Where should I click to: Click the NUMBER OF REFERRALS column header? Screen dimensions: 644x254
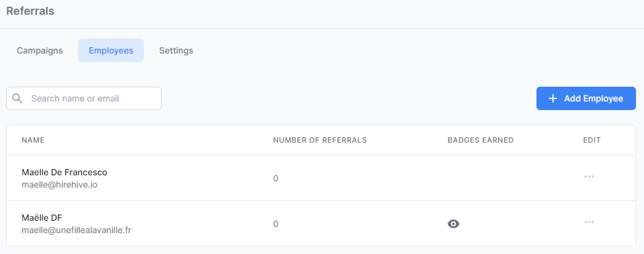(x=320, y=140)
